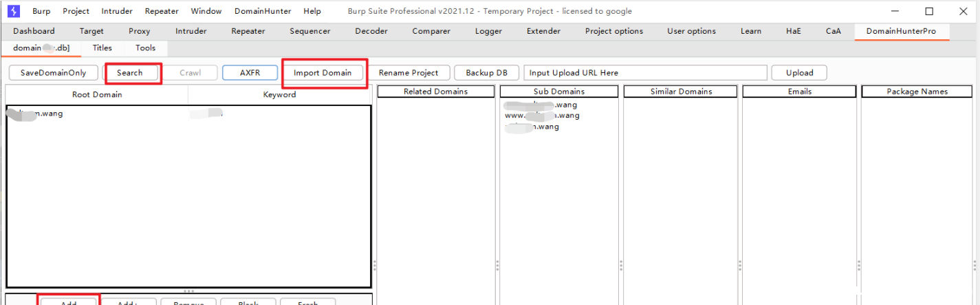Screen dimensions: 980x305
Task: Open the Tools sub-tab
Action: 145,48
